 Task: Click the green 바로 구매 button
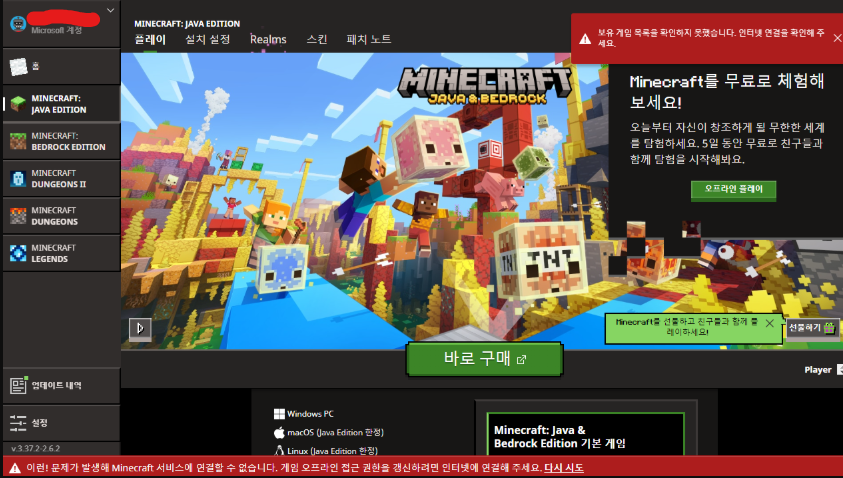[485, 359]
